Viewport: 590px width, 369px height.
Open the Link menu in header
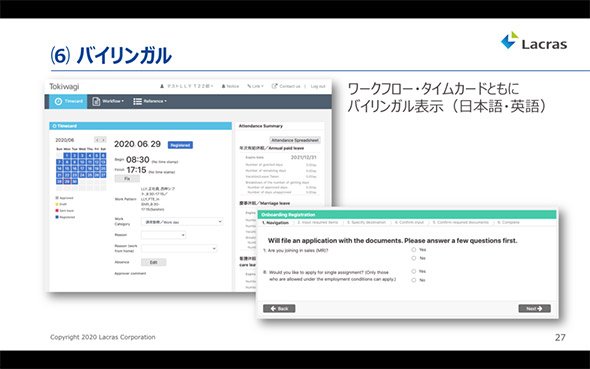pyautogui.click(x=255, y=86)
